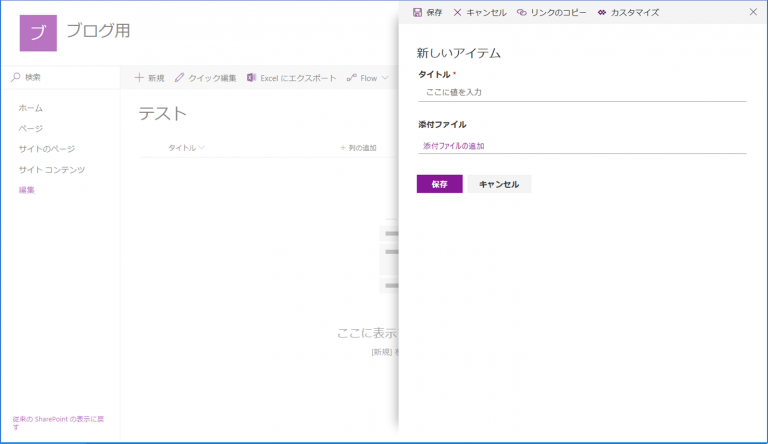Click the save disk icon in panel toolbar
The height and width of the screenshot is (444, 768).
pos(417,12)
